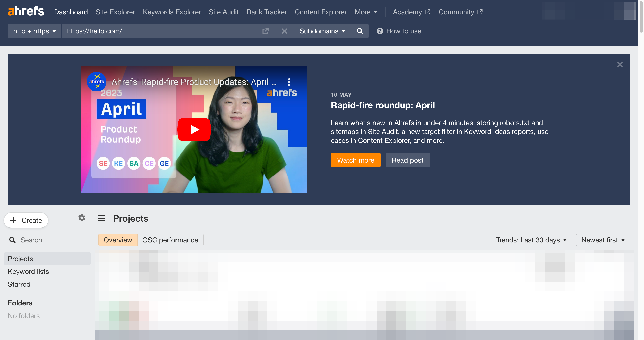Viewport: 644px width, 340px height.
Task: Click the Ahrefs YouTube channel avatar
Action: point(96,82)
